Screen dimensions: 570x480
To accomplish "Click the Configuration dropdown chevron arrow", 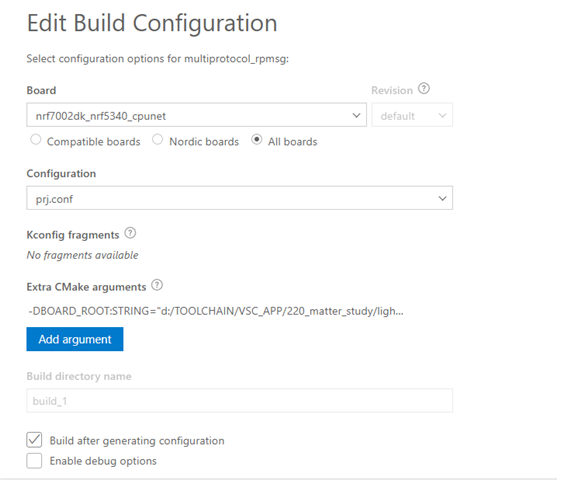I will point(442,198).
